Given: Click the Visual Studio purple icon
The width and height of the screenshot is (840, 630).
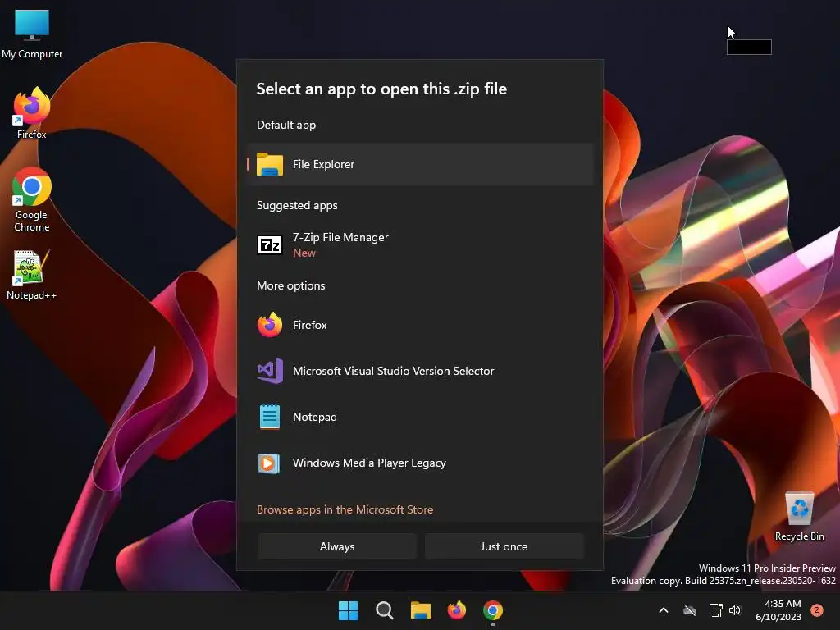Looking at the screenshot, I should [x=270, y=371].
